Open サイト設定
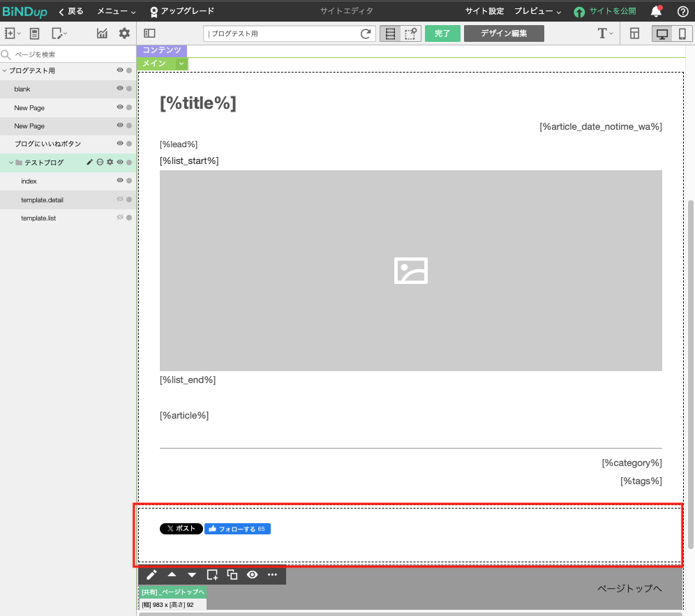Screen dimensions: 695x616 484,12
